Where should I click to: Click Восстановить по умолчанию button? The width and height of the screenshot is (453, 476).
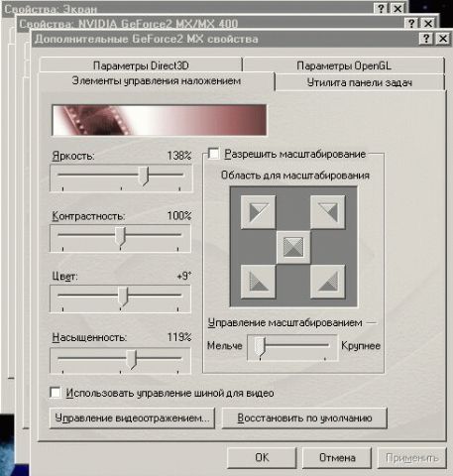[304, 418]
